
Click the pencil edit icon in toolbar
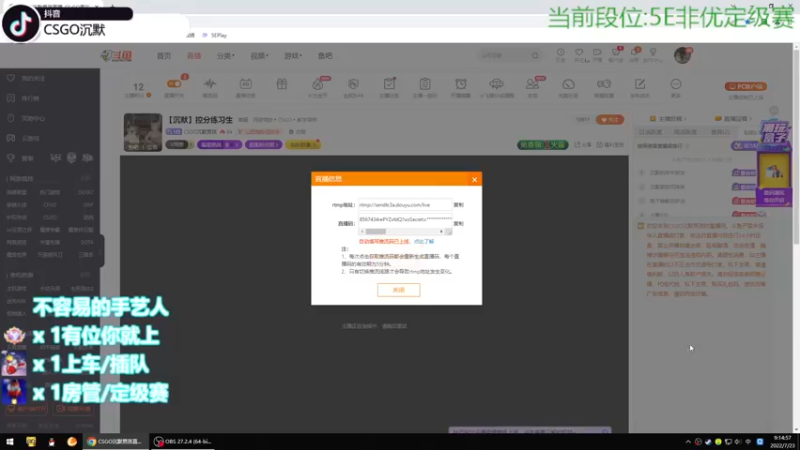click(640, 84)
